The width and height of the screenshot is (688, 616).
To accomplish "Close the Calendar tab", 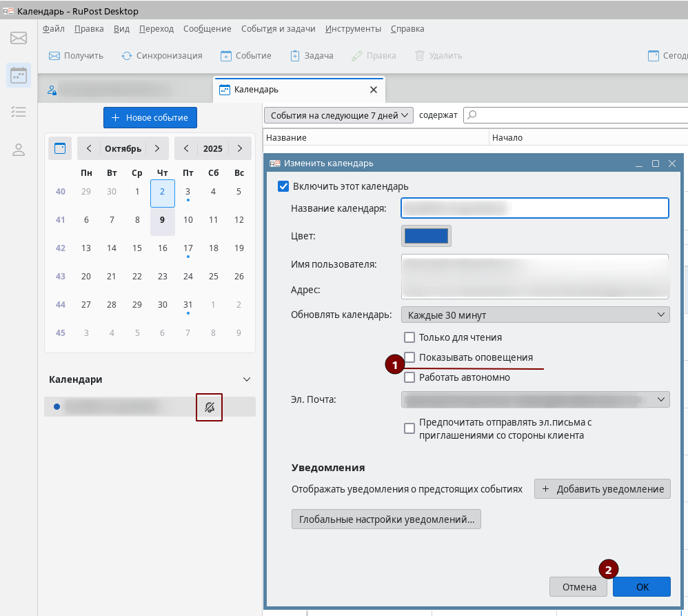I will [x=374, y=90].
